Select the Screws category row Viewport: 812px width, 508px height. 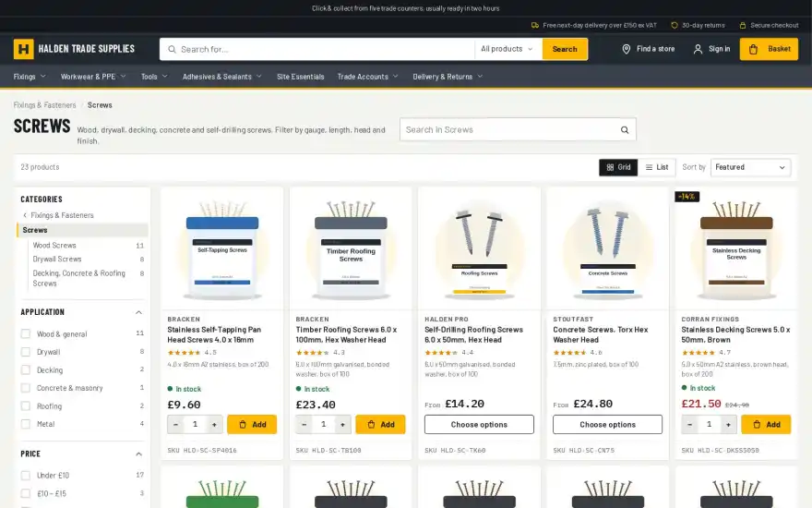pyautogui.click(x=82, y=230)
